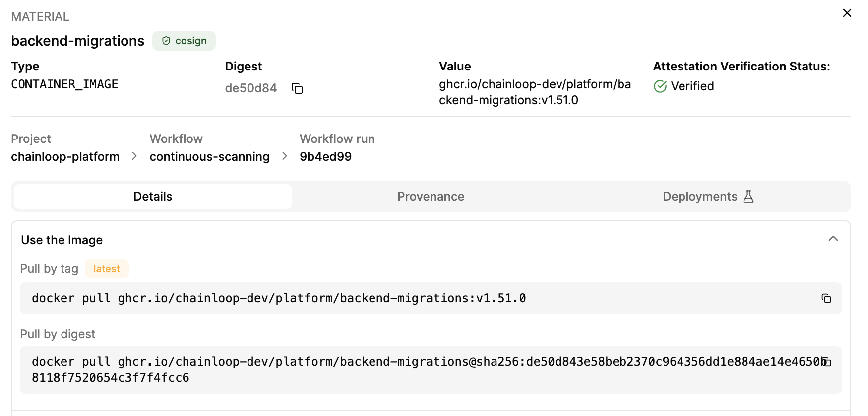
Task: Click the latest tag badge
Action: click(x=107, y=269)
